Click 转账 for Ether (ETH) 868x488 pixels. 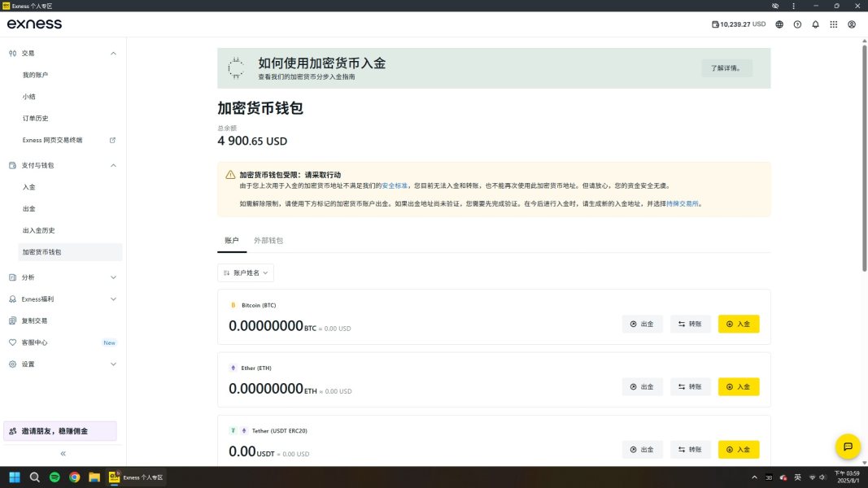tap(691, 387)
